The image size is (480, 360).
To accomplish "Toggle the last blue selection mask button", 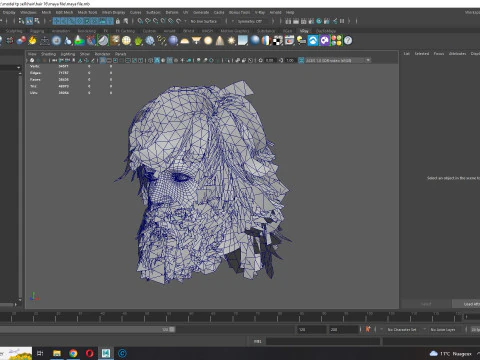I will pos(110,21).
